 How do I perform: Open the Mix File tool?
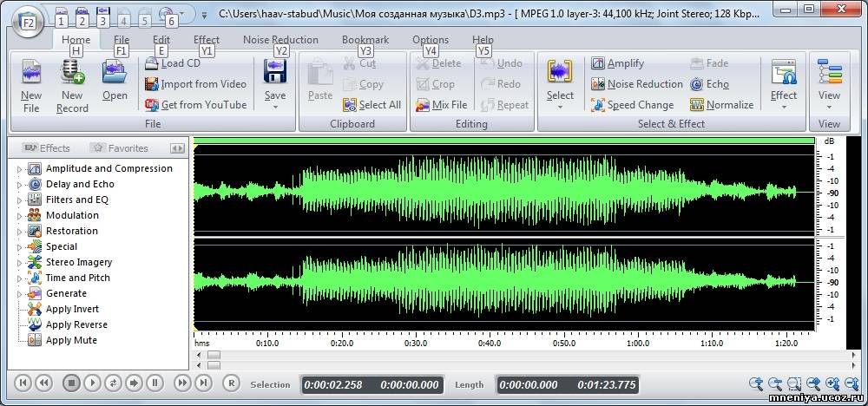click(x=441, y=105)
